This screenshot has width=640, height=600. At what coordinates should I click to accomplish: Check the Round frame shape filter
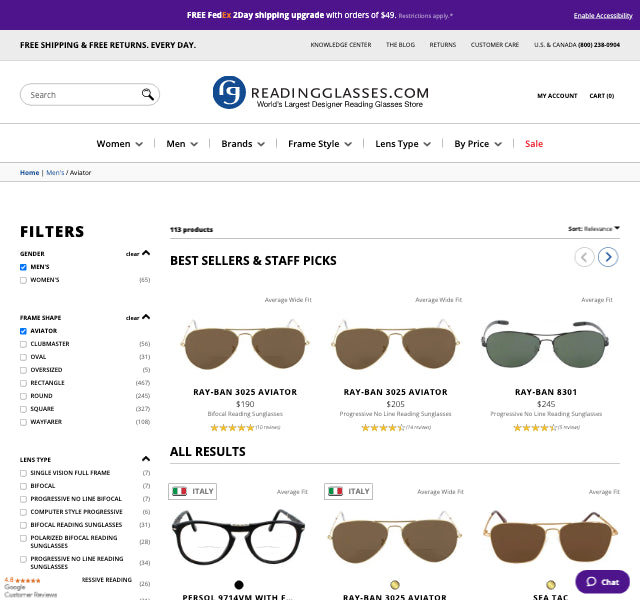(23, 396)
